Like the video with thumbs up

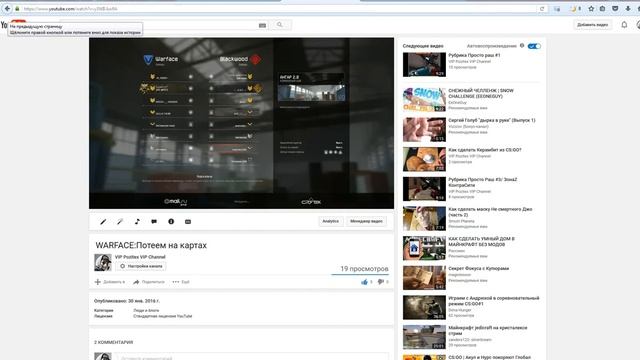point(364,282)
